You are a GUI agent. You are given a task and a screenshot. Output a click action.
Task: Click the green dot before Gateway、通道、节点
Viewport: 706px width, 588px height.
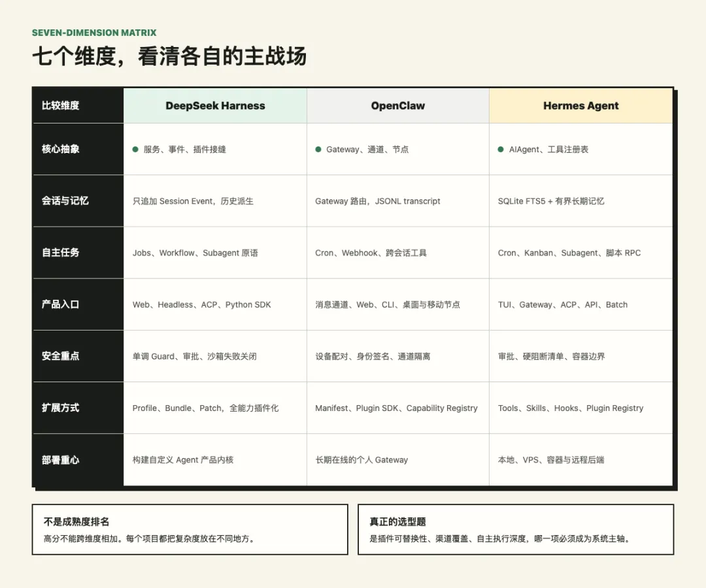tap(318, 150)
